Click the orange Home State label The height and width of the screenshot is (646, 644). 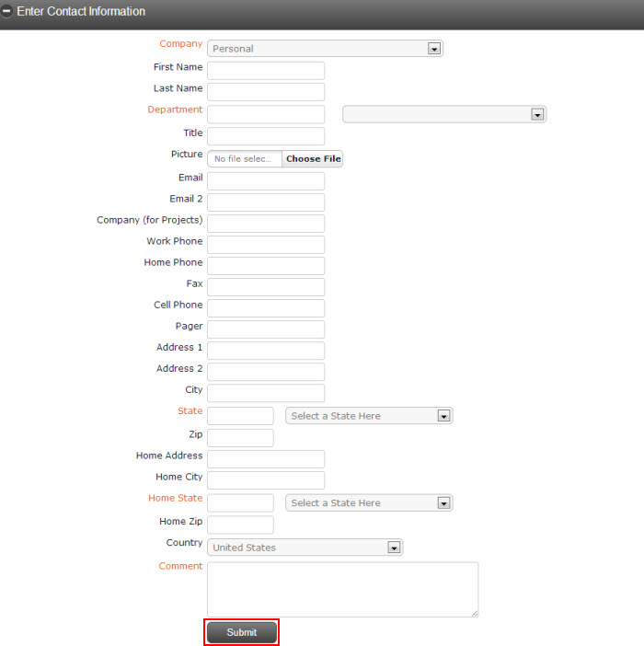[176, 498]
